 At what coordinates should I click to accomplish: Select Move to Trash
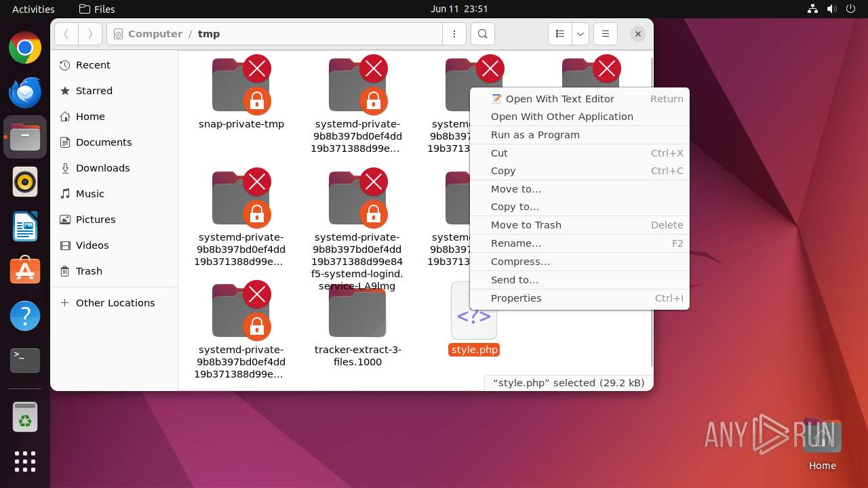click(580, 225)
